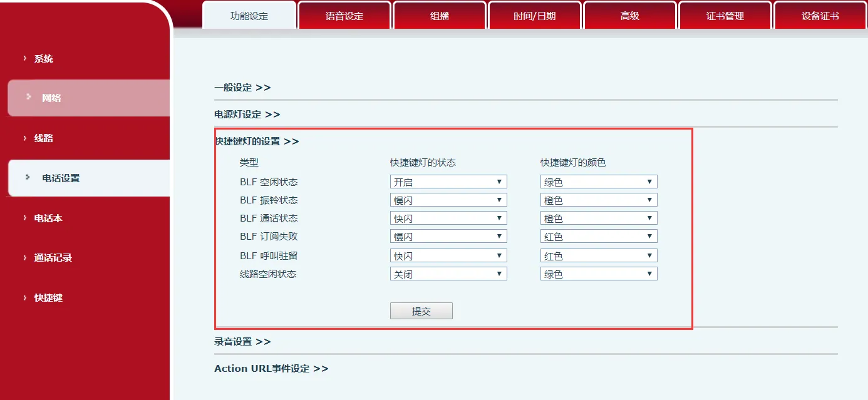Open 线路空闲状态 light state dropdown
Image resolution: width=868 pixels, height=400 pixels.
pos(448,274)
